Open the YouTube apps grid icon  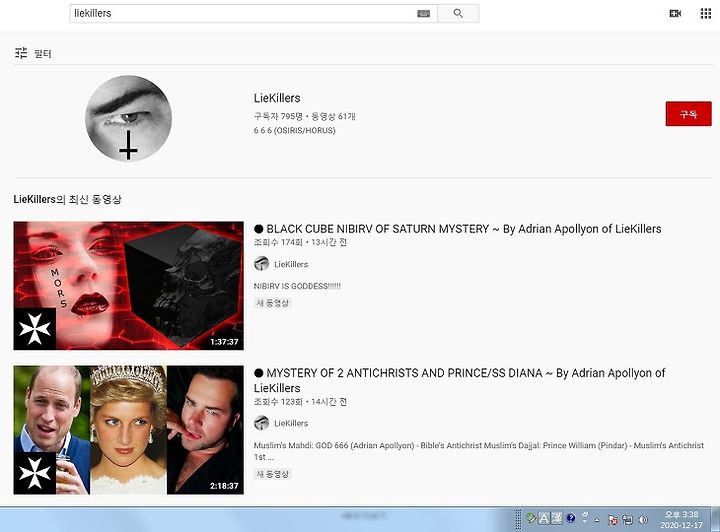pyautogui.click(x=706, y=14)
